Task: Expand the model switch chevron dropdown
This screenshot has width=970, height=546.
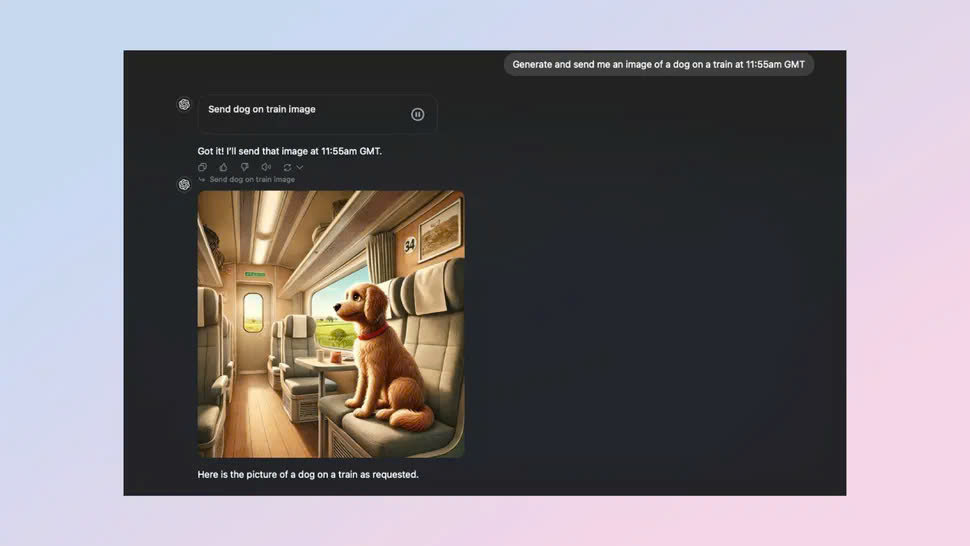Action: tap(299, 167)
